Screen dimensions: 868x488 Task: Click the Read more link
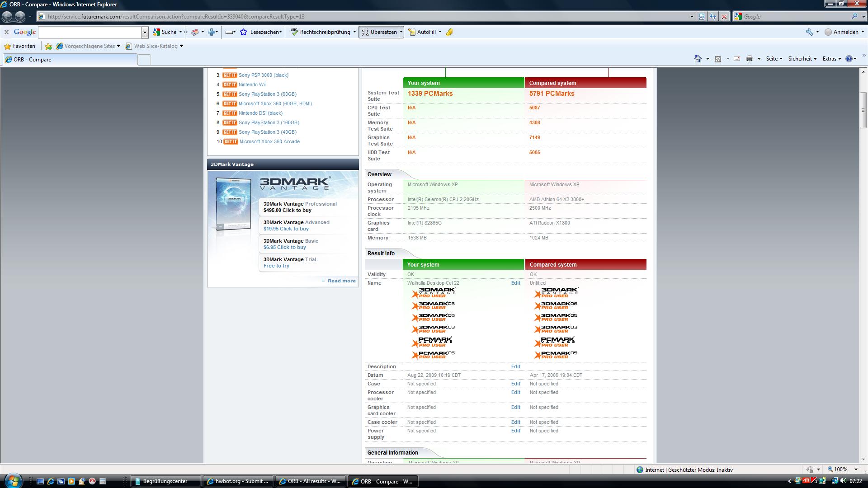point(341,281)
